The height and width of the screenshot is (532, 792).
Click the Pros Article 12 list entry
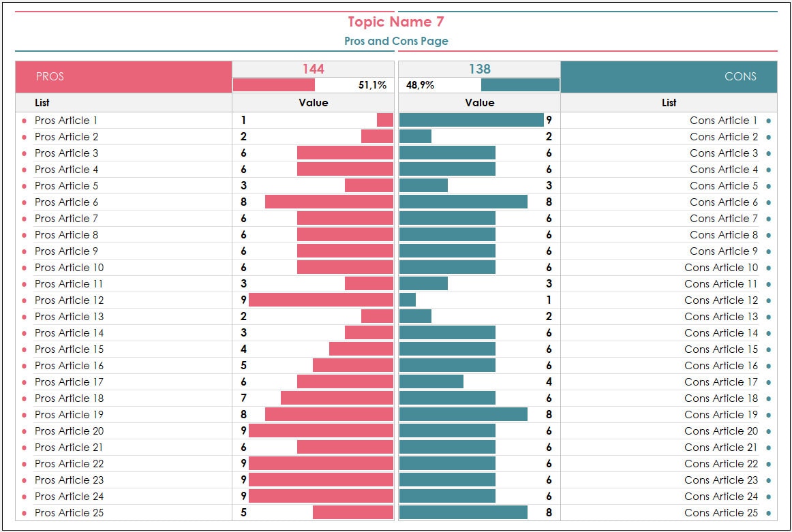pyautogui.click(x=70, y=300)
